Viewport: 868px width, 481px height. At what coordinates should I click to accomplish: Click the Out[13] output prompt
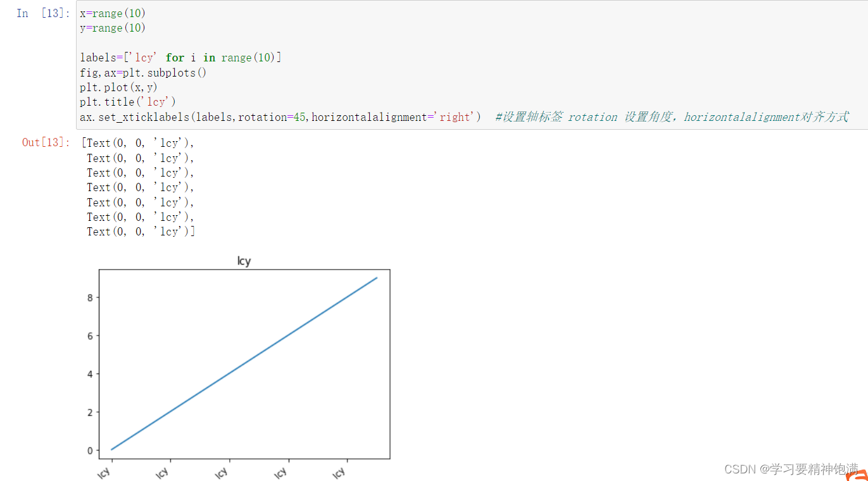(x=46, y=142)
